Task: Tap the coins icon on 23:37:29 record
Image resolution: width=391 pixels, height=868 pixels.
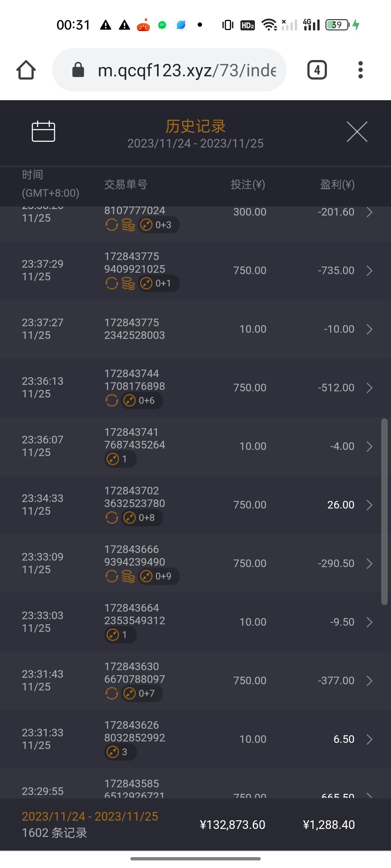Action: pyautogui.click(x=128, y=284)
